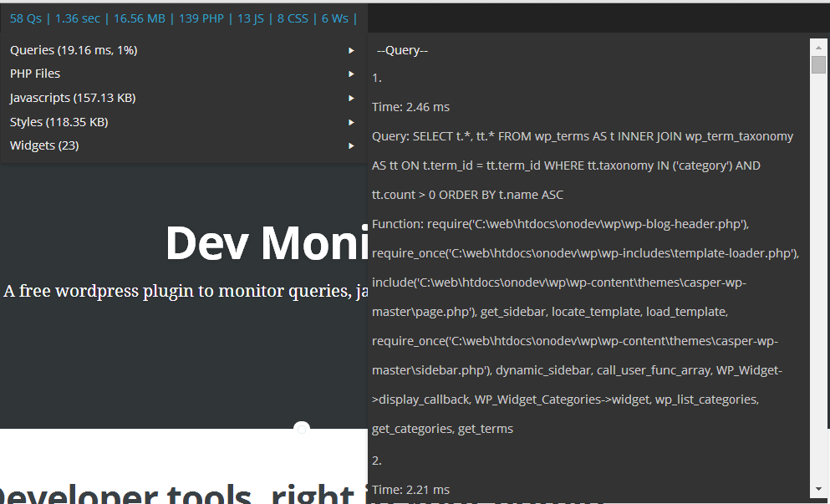Select Queries (19.16 ms, 1%) menu item

(x=184, y=50)
